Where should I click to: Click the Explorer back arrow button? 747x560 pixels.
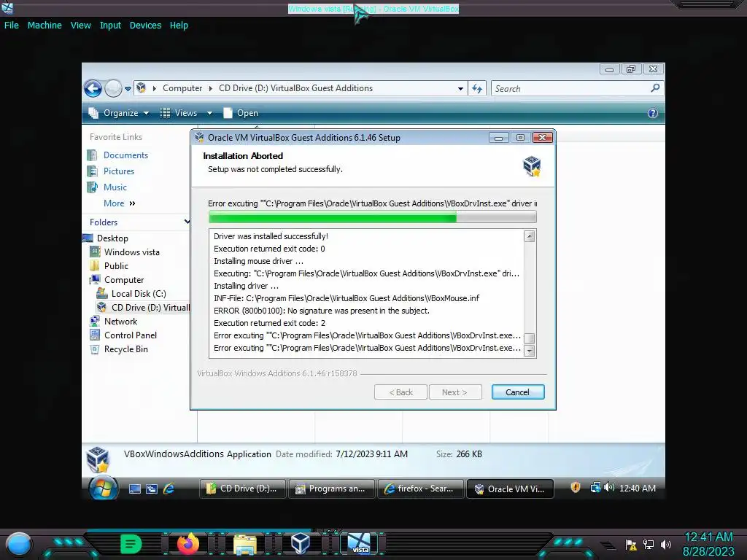click(93, 88)
